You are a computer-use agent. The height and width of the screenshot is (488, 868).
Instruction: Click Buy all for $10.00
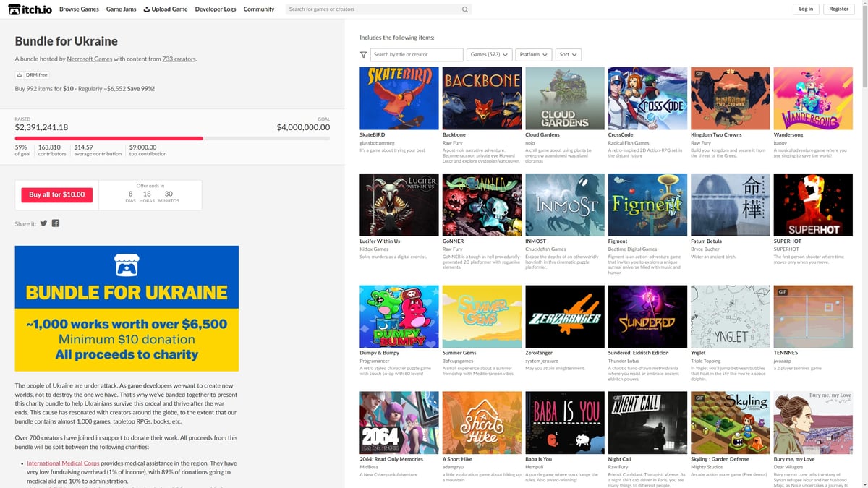pos(57,194)
